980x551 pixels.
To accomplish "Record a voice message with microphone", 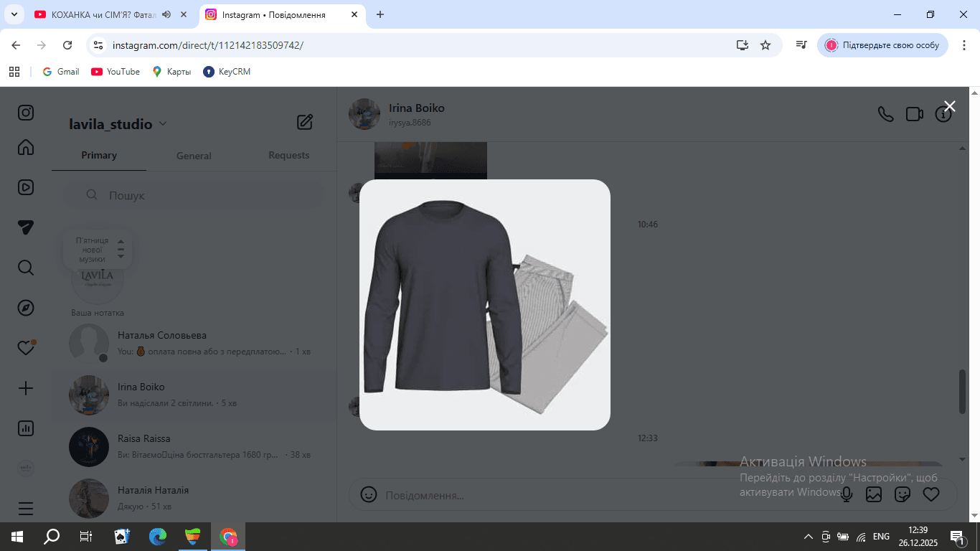I will (847, 494).
